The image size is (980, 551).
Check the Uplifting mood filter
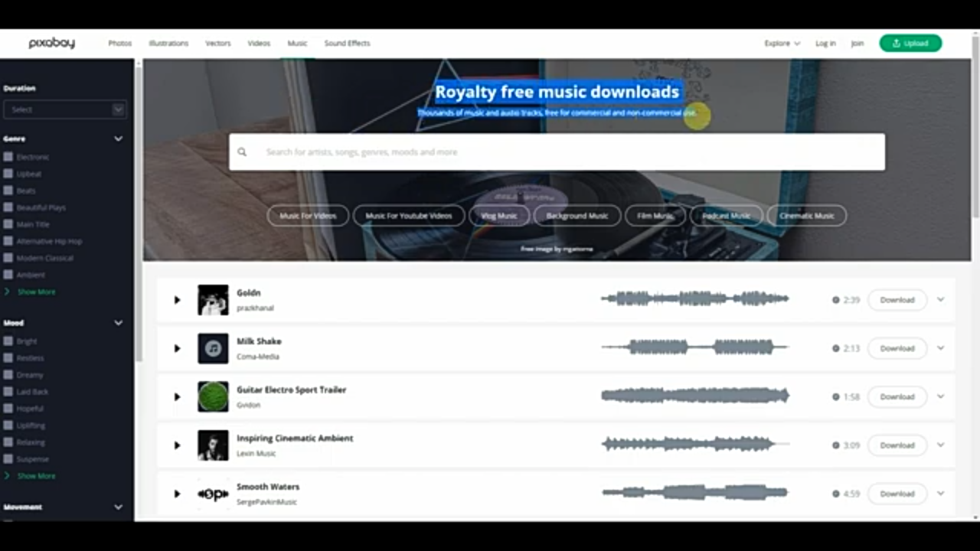click(x=8, y=425)
